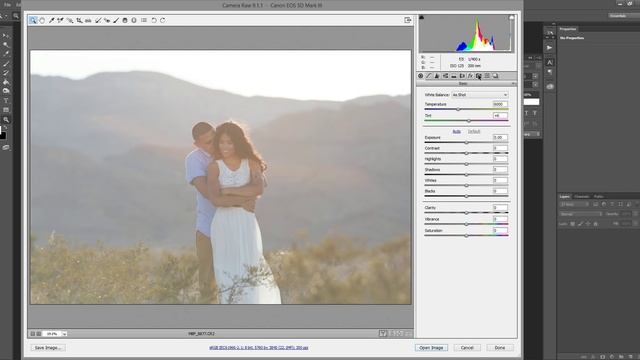Open the Effects (fx) panel tab

point(470,76)
